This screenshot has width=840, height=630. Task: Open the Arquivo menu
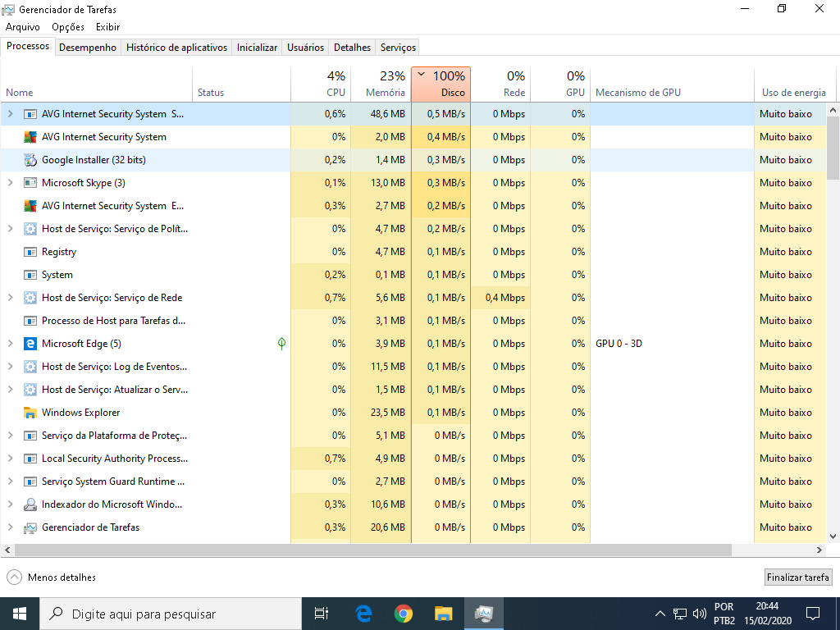pos(22,27)
